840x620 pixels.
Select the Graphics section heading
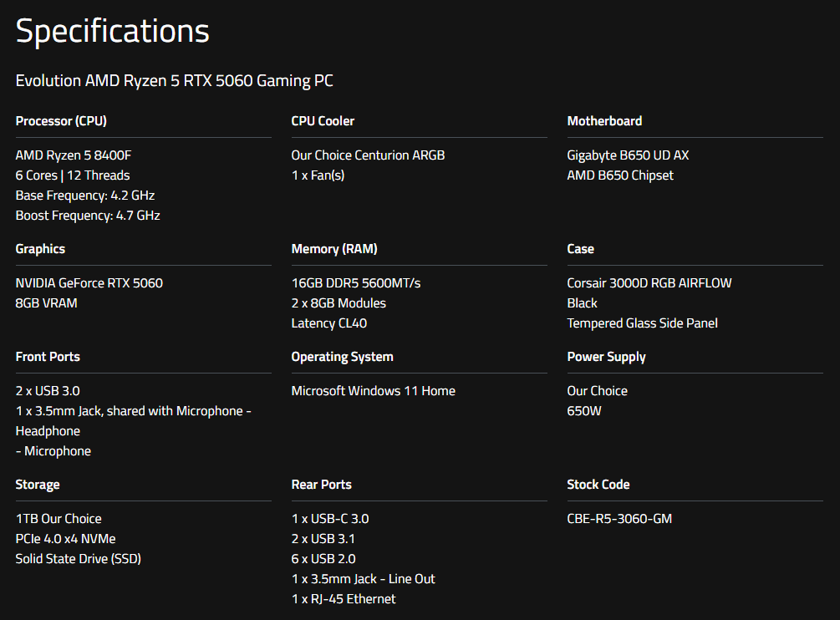tap(40, 249)
